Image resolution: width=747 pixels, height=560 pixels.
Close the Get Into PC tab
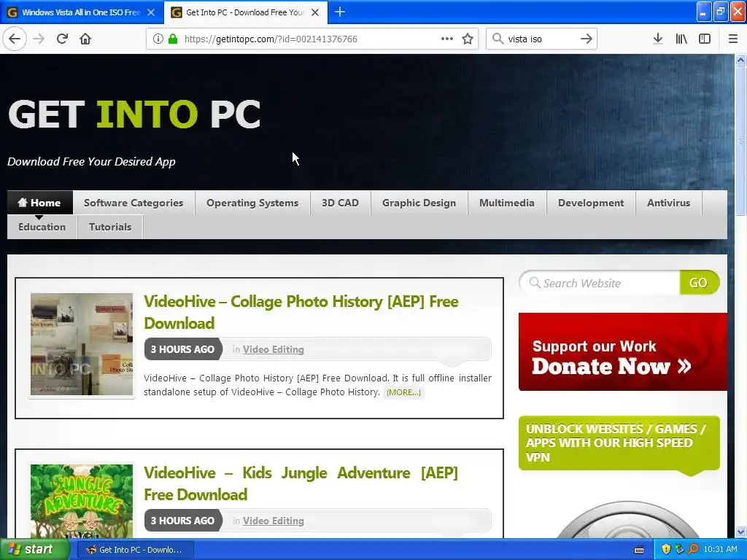click(x=315, y=12)
